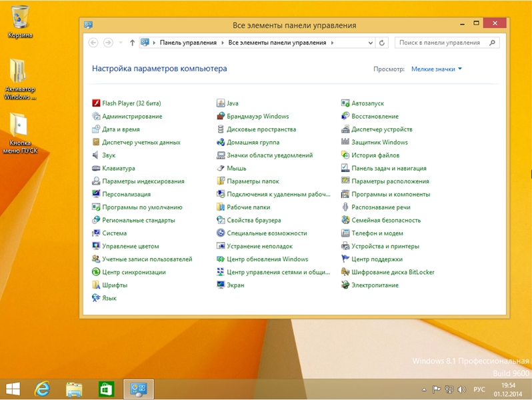Open the Восстановление link
The width and height of the screenshot is (532, 400).
tap(375, 117)
